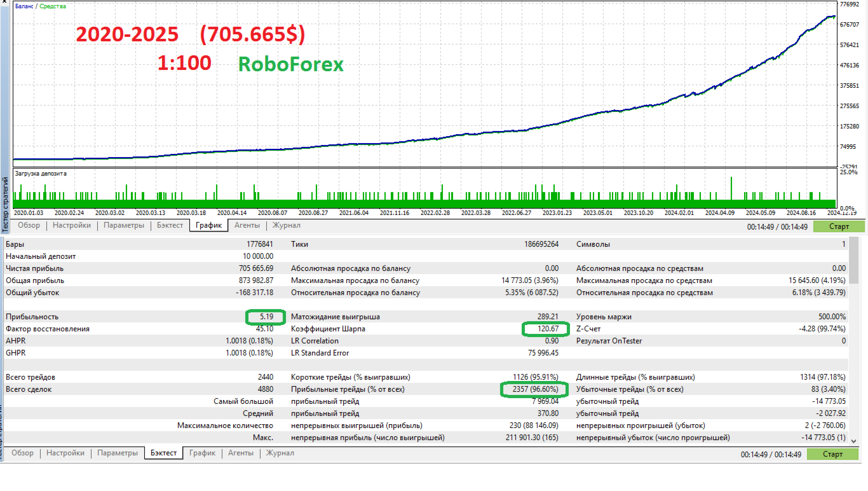This screenshot has width=868, height=491.
Task: Click the Символы value 1
Action: pyautogui.click(x=844, y=244)
